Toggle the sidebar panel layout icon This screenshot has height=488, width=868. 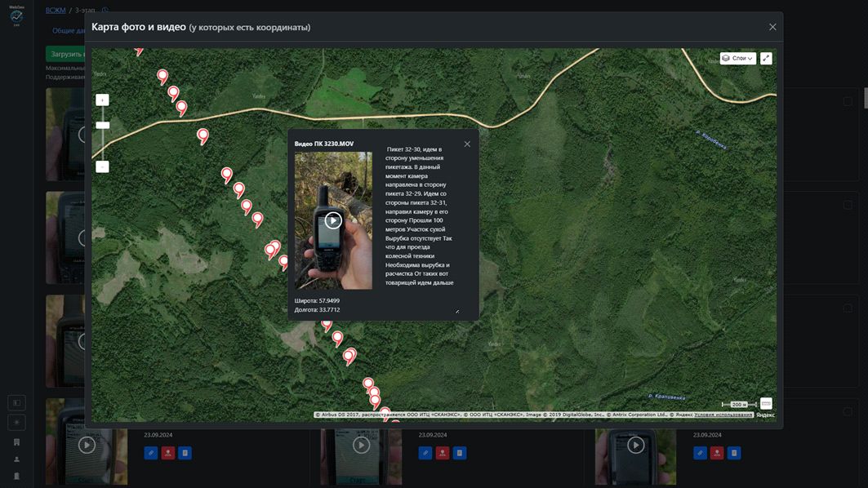[16, 402]
